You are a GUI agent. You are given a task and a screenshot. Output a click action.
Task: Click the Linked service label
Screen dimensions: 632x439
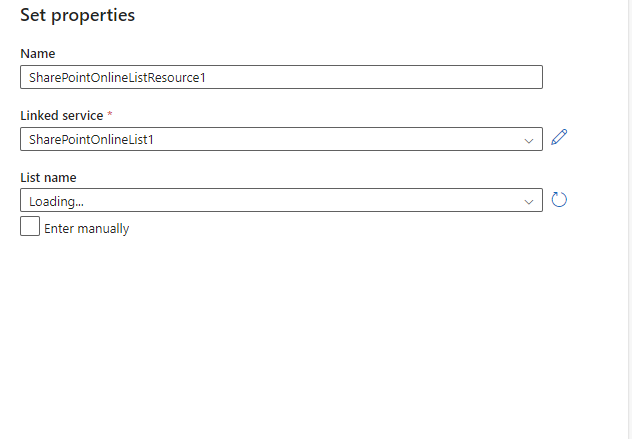pyautogui.click(x=62, y=116)
